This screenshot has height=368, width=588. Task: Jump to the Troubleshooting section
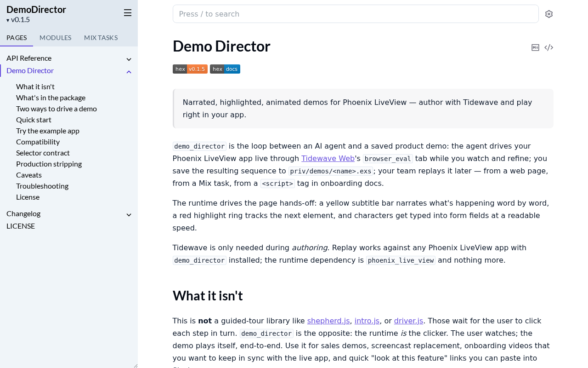[42, 186]
